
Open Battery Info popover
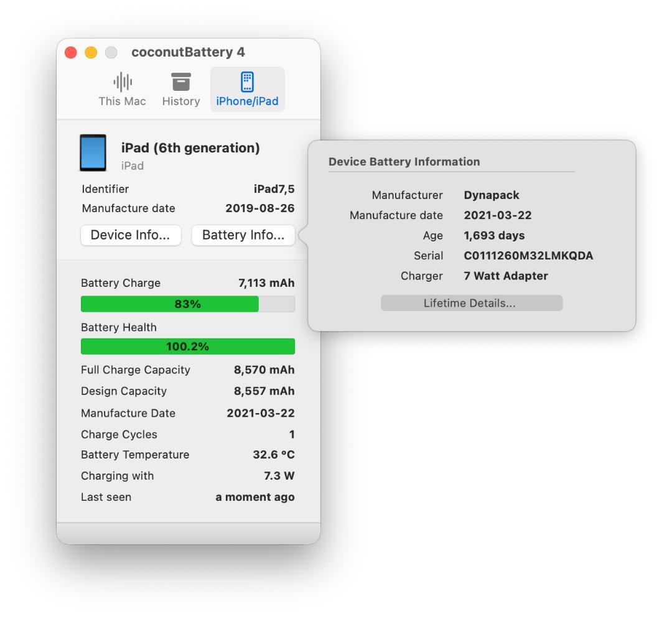click(x=243, y=235)
